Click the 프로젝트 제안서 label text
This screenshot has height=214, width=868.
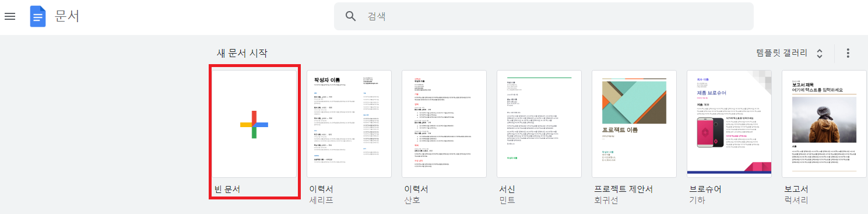[623, 190]
